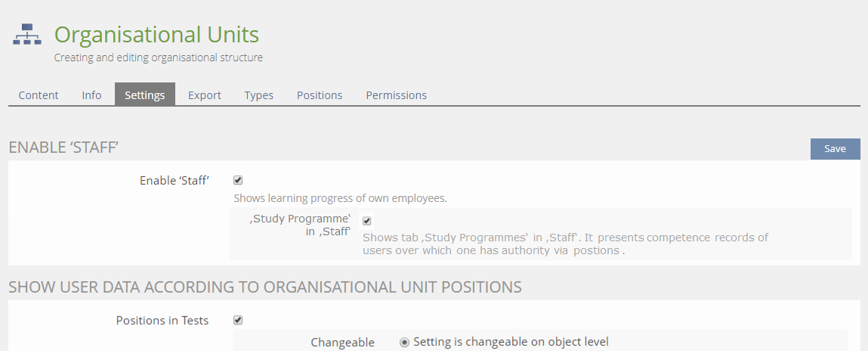868x351 pixels.
Task: Click the 'Study Programme' in 'Staff' label
Action: 301,225
